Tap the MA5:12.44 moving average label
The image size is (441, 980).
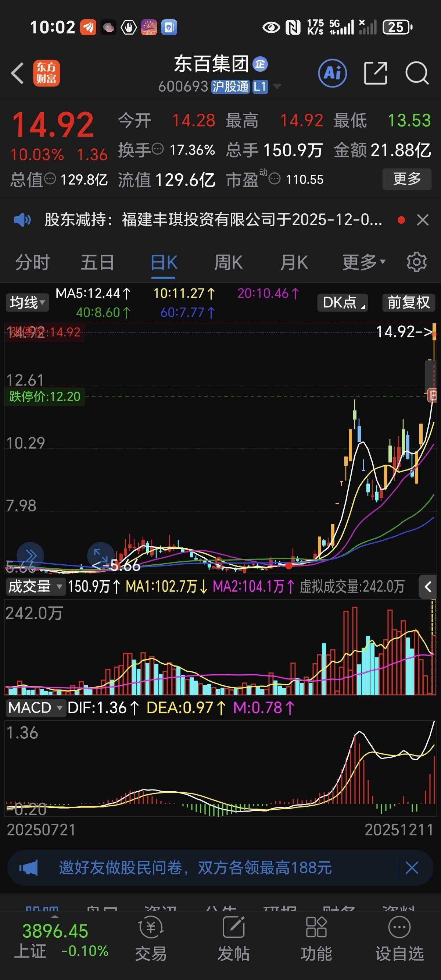pos(93,293)
